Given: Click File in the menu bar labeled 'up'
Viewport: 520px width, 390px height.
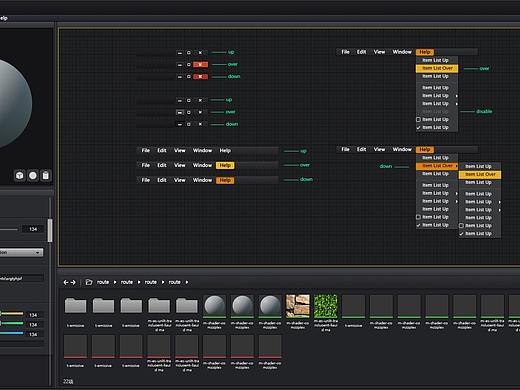Looking at the screenshot, I should pyautogui.click(x=146, y=151).
